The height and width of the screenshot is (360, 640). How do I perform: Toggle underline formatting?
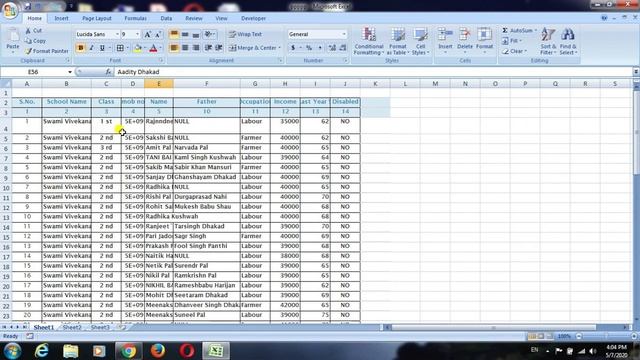(x=102, y=48)
